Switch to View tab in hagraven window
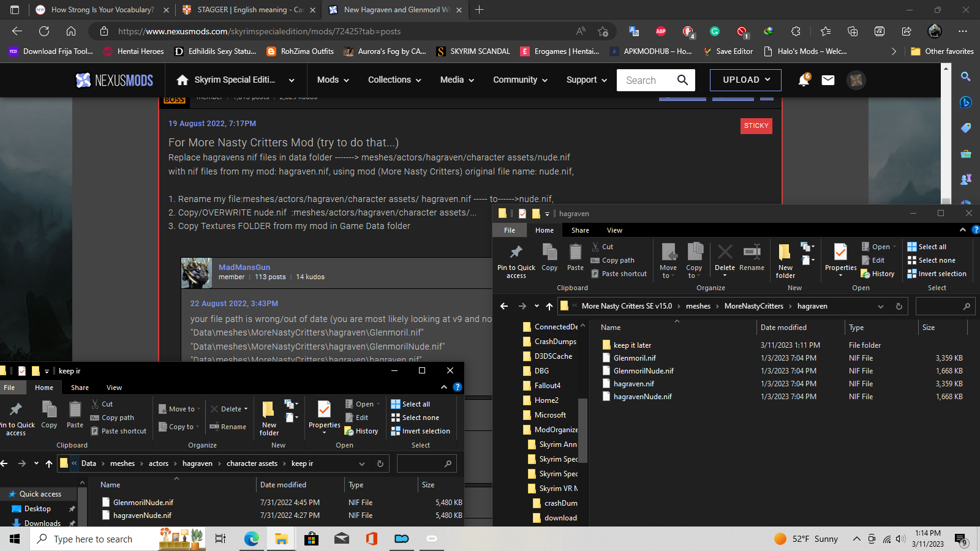This screenshot has width=980, height=551. coord(614,230)
